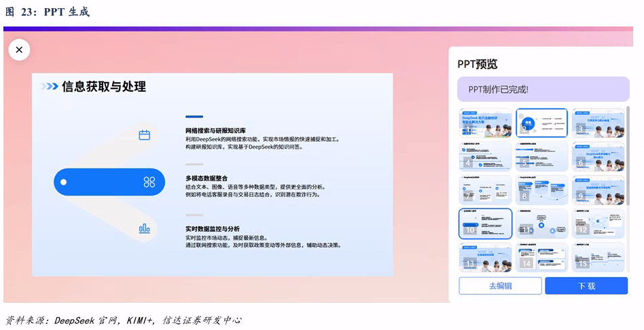This screenshot has width=644, height=330.
Task: Click the 多模态数据整合 heading on slide
Action: pos(207,179)
